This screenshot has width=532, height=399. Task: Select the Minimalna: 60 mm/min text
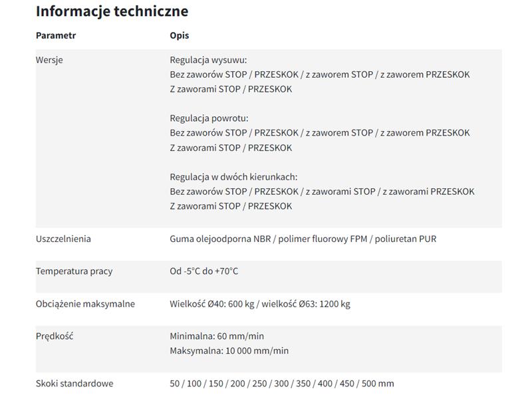(217, 336)
